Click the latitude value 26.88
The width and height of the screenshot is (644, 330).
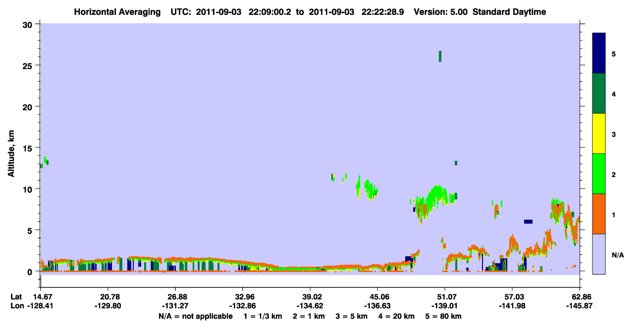pos(175,297)
